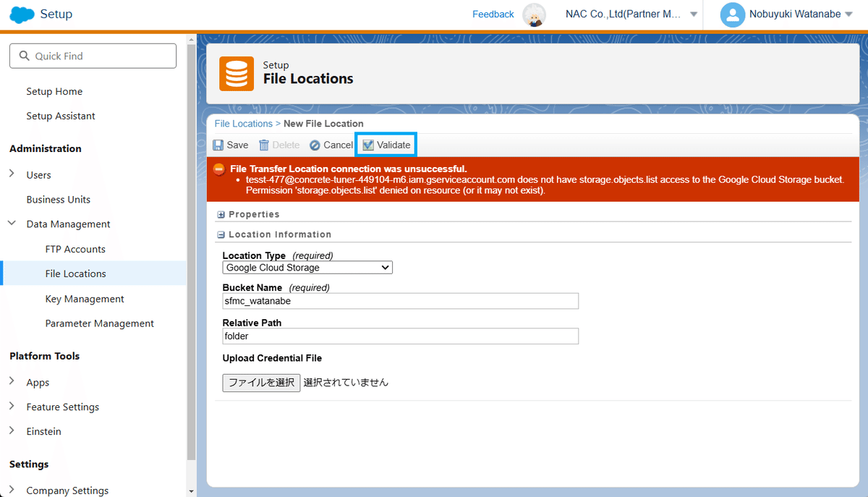The width and height of the screenshot is (868, 497).
Task: Click the sidebar scrollbar down arrow
Action: (x=191, y=491)
